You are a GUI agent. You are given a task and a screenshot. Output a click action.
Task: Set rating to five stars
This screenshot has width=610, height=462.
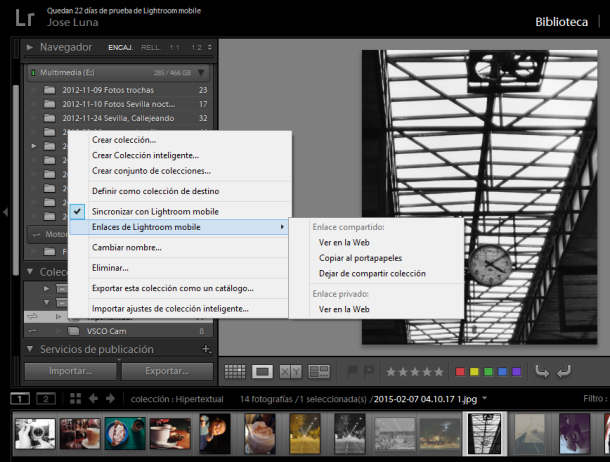coord(439,372)
